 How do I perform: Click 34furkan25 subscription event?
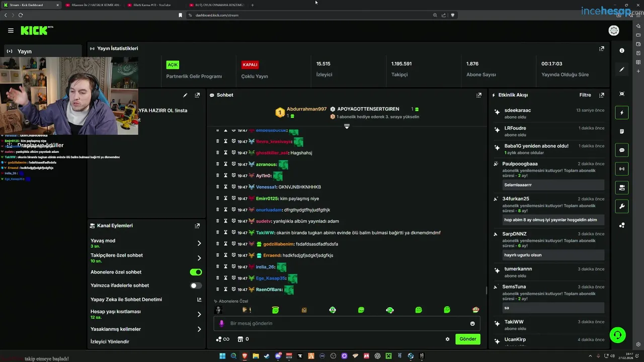point(549,211)
